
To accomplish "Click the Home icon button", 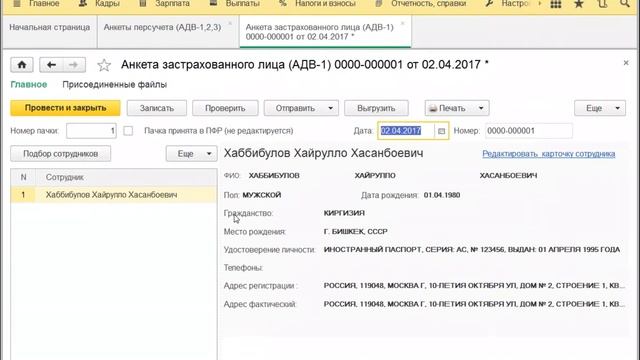I will (22, 65).
